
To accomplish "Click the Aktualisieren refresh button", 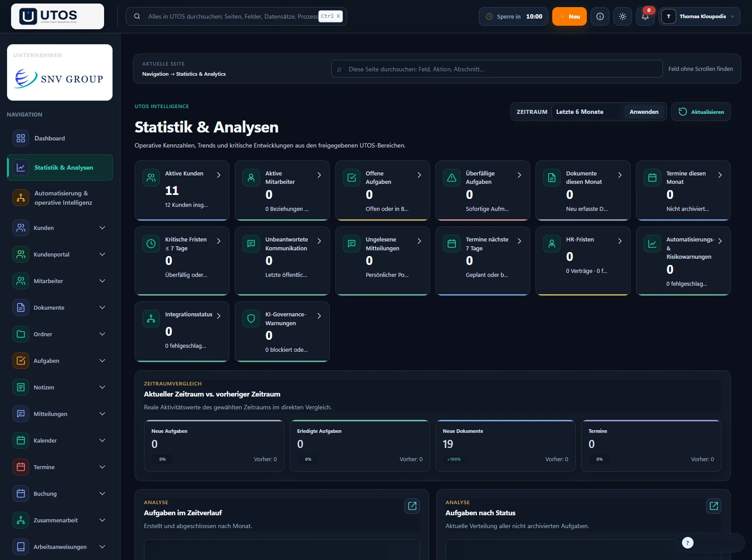I will (x=701, y=112).
